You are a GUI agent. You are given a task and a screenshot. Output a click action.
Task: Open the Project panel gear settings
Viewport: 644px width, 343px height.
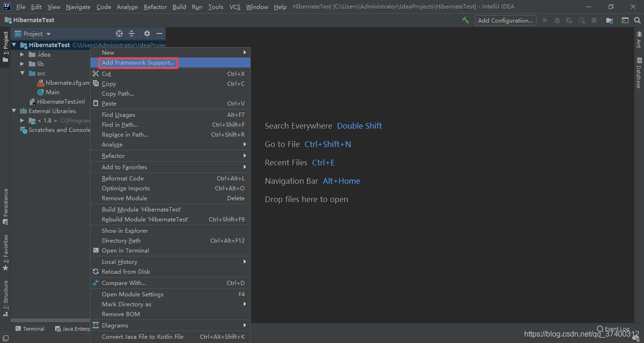(x=147, y=33)
